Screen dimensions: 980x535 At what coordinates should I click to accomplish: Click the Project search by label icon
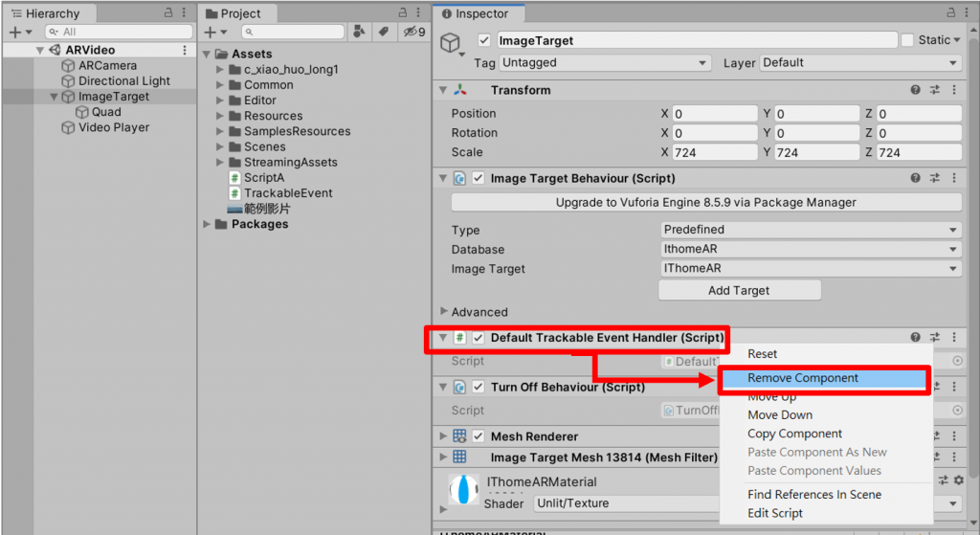384,32
